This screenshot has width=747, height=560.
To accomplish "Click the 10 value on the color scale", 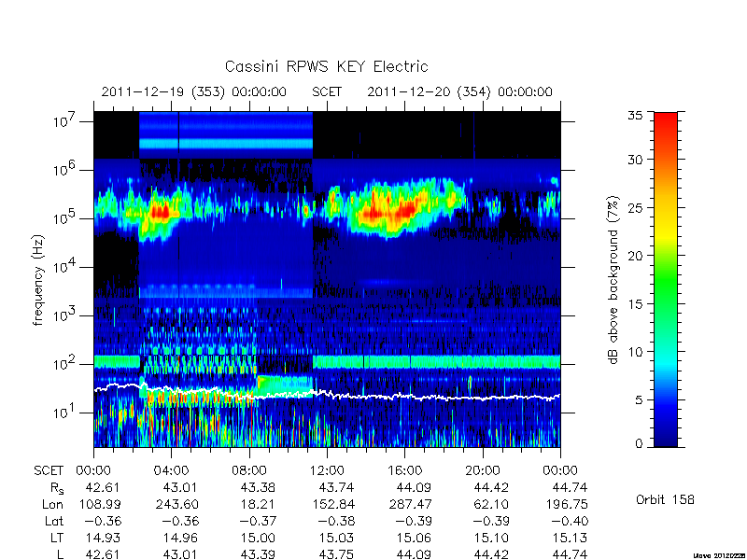I will click(635, 352).
